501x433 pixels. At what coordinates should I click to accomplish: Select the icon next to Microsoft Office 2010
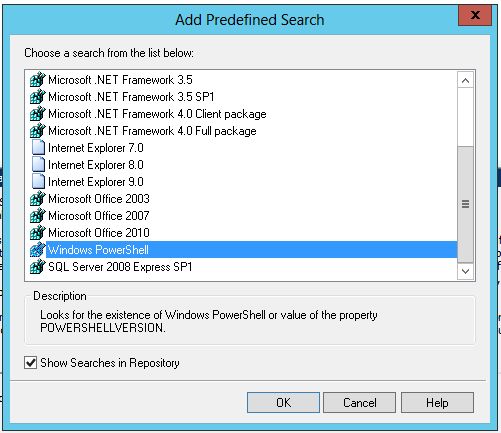pyautogui.click(x=38, y=233)
